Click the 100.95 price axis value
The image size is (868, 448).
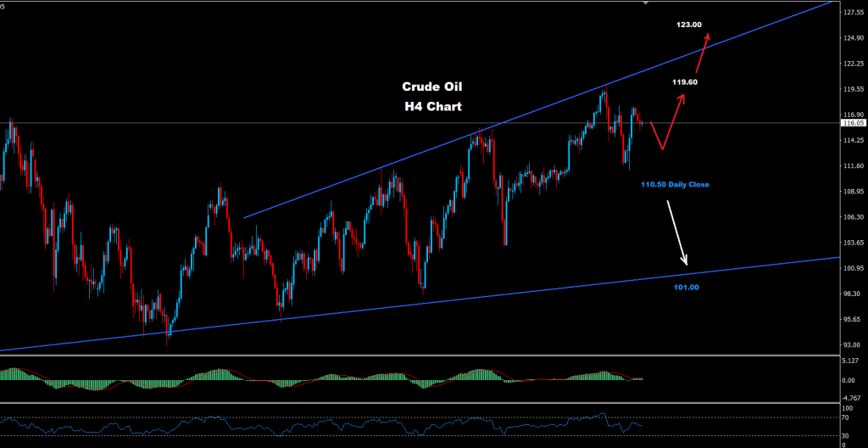(x=853, y=268)
